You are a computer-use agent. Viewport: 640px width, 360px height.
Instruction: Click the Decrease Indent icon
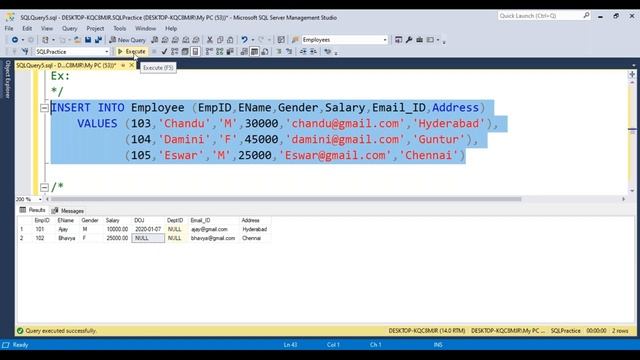pos(303,51)
